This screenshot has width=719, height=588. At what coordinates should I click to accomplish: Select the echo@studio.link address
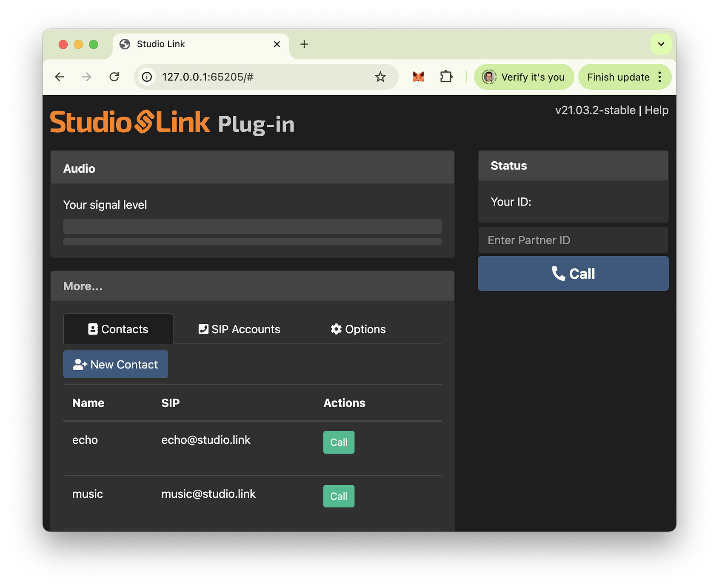tap(206, 440)
